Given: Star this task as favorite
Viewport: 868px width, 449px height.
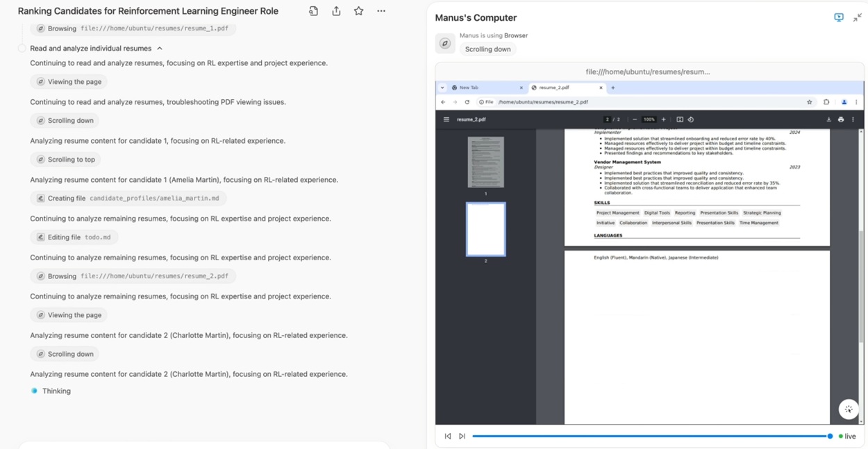Looking at the screenshot, I should click(358, 11).
